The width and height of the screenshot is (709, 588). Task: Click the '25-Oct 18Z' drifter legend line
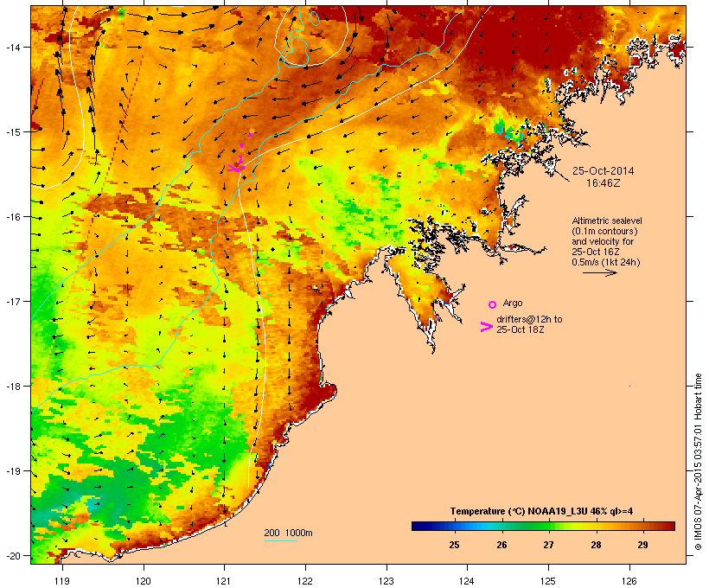(520, 329)
